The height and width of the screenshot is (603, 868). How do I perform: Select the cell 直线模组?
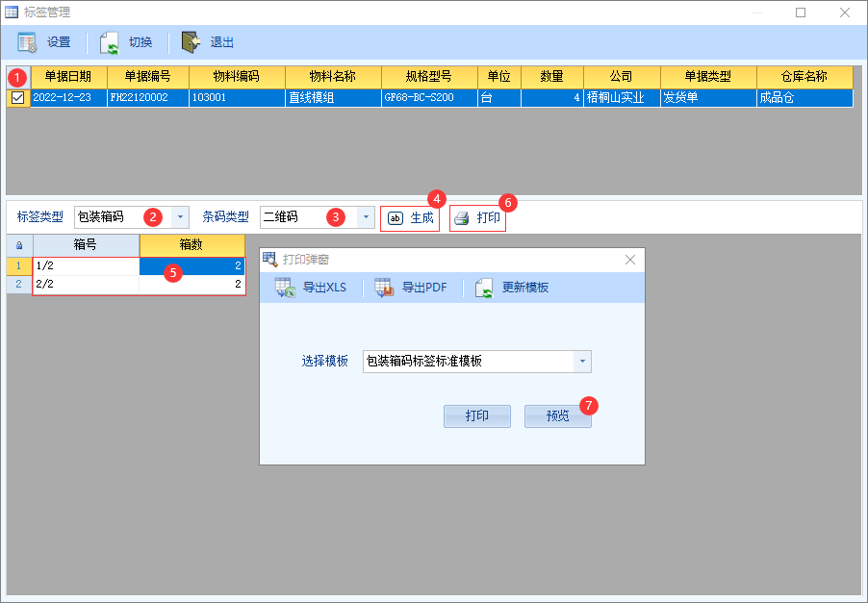point(333,98)
